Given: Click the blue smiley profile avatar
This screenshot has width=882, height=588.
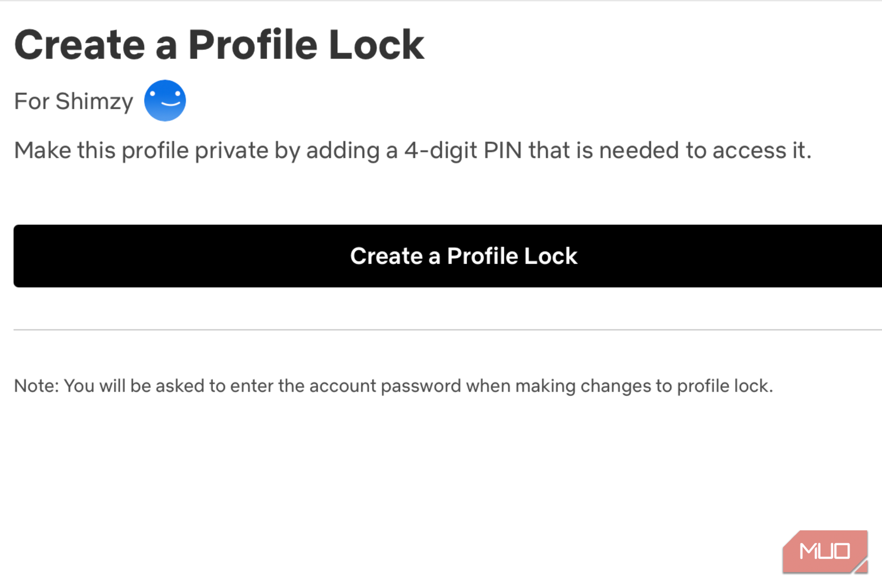Looking at the screenshot, I should 165,101.
